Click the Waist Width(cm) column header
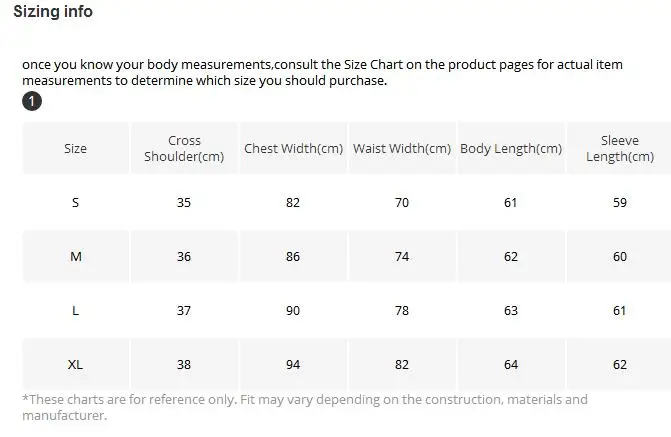This screenshot has width=671, height=437. tap(402, 149)
